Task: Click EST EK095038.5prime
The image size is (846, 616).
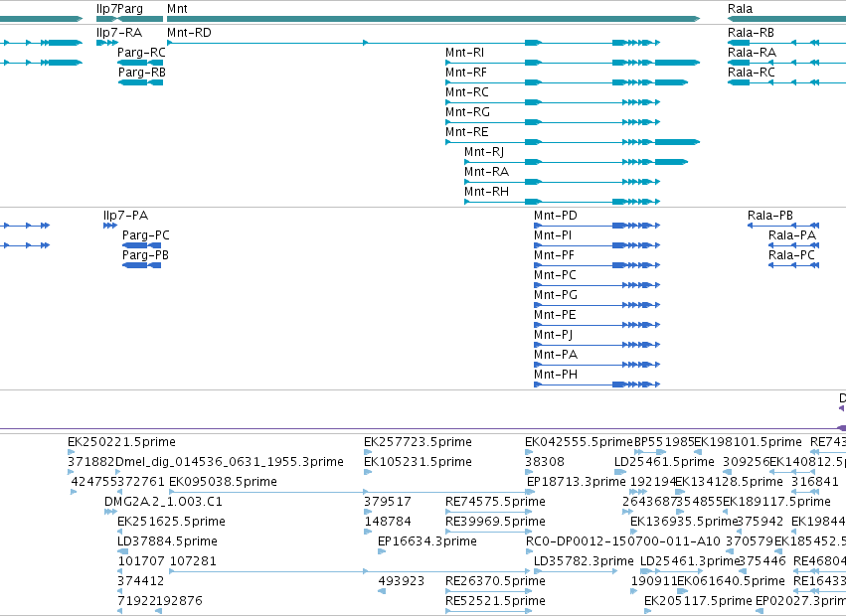Action: (224, 482)
